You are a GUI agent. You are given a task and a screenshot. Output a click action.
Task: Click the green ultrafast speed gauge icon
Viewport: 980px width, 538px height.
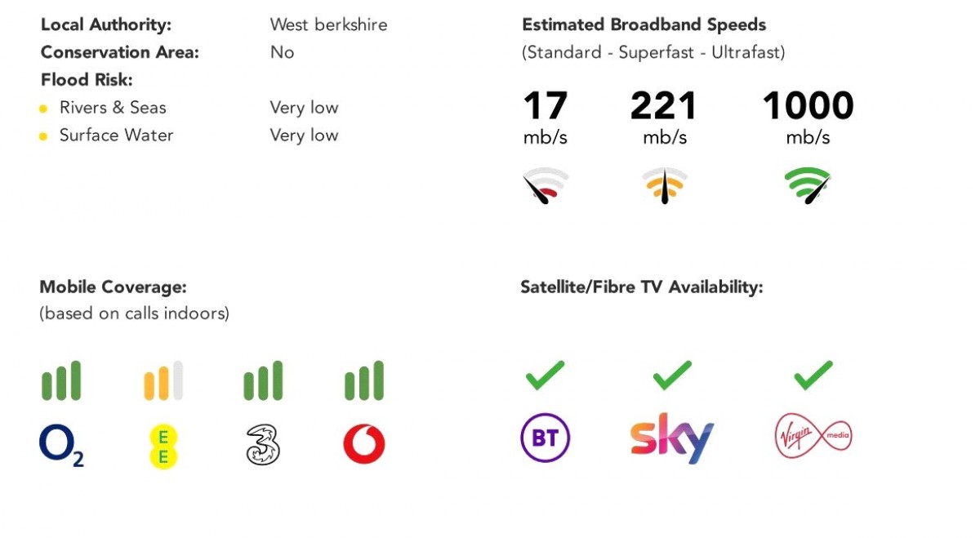point(807,186)
